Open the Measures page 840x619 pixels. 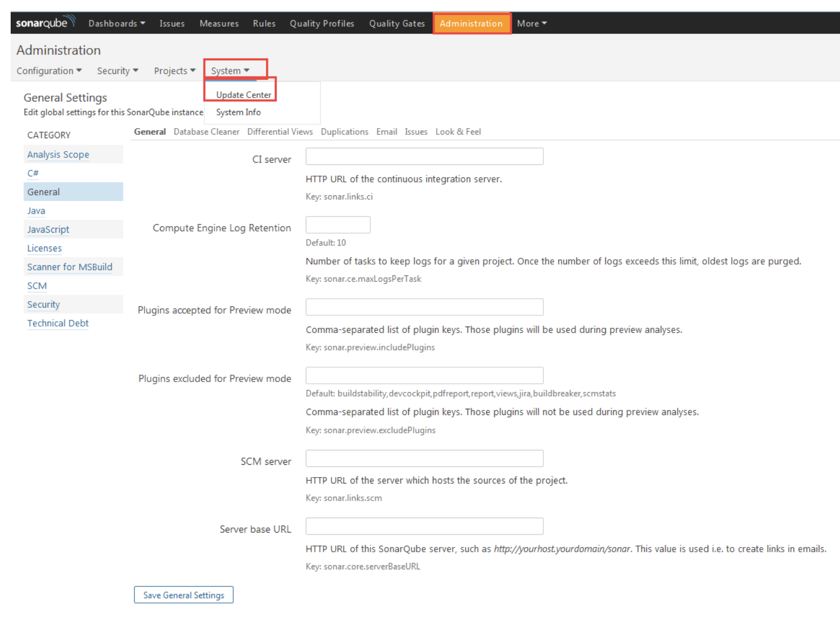pyautogui.click(x=219, y=23)
